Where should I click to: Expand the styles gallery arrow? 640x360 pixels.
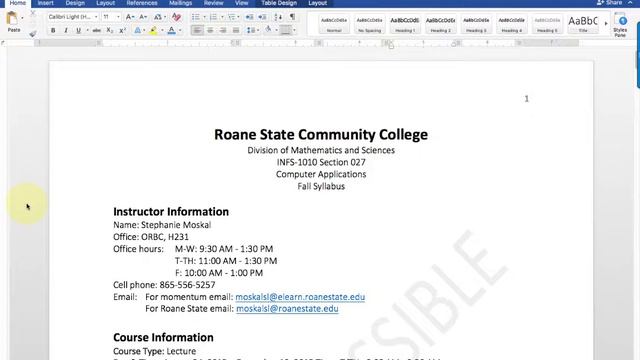pyautogui.click(x=606, y=24)
